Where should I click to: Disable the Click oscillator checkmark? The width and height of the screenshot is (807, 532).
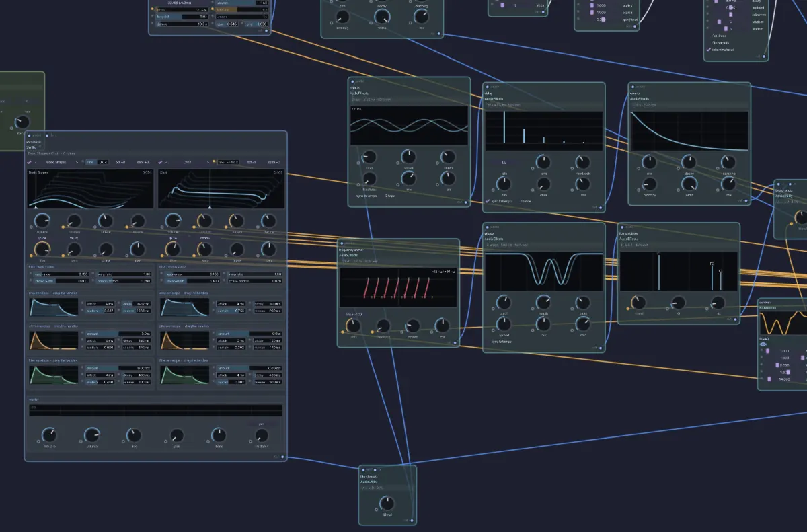tap(160, 162)
